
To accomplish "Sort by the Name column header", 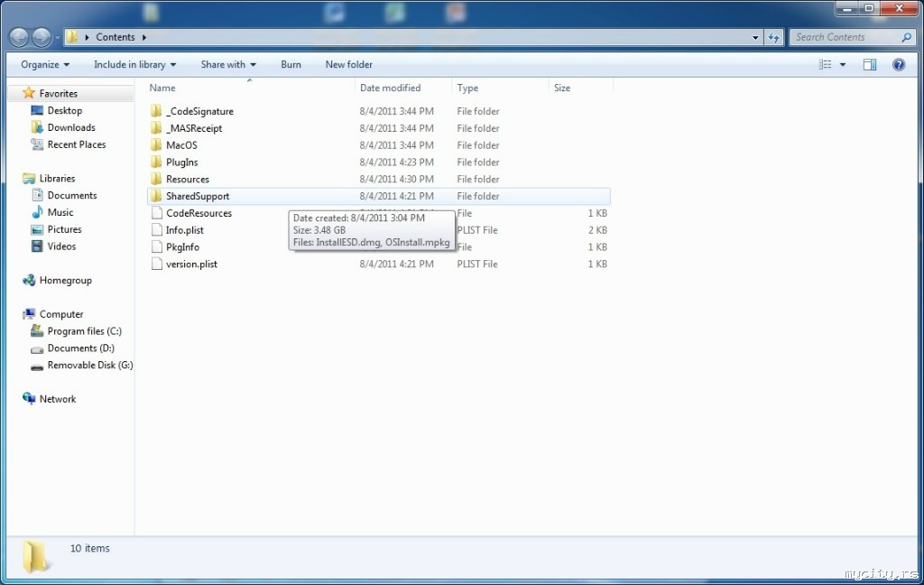I will click(162, 88).
